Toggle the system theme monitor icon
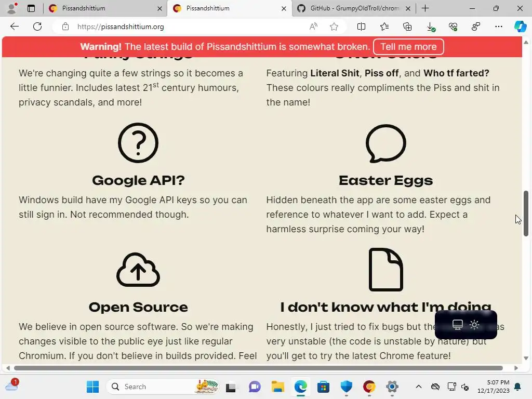The height and width of the screenshot is (399, 532). tap(457, 325)
